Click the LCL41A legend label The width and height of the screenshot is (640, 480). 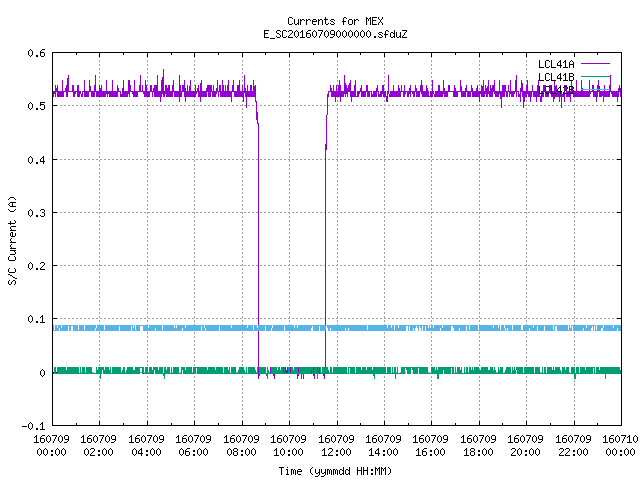coord(556,64)
